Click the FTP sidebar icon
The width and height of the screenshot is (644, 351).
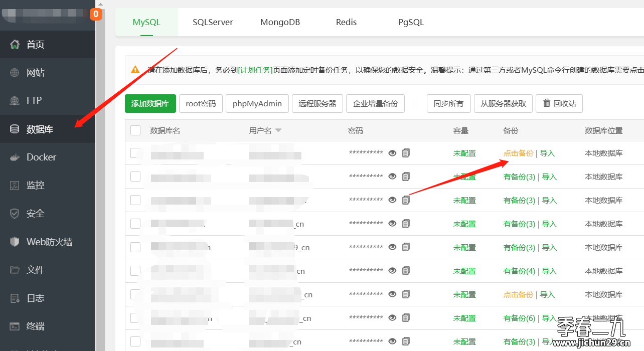(x=15, y=100)
